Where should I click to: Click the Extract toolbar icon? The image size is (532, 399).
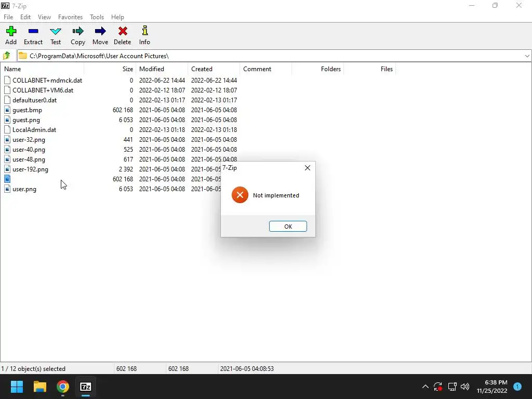coord(33,31)
